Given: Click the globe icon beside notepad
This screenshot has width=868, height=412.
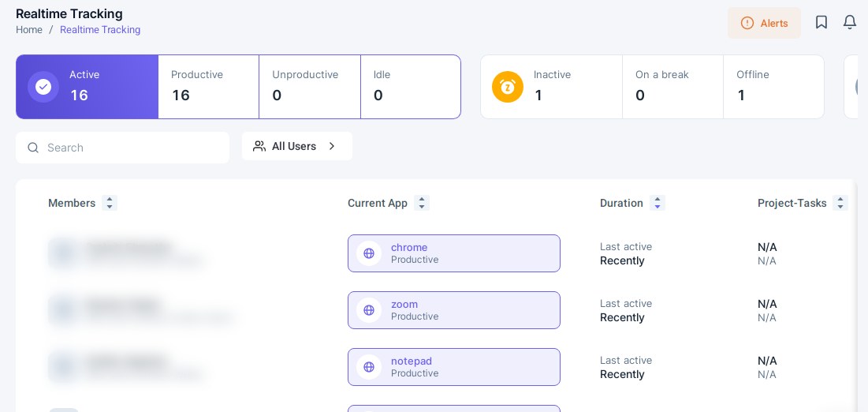Looking at the screenshot, I should [369, 367].
